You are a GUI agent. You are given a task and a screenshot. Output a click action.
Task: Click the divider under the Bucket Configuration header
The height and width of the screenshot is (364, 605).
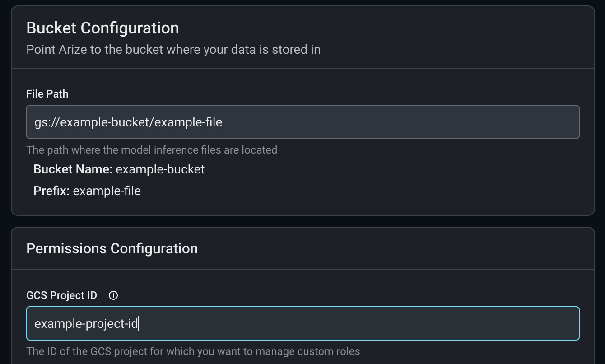pyautogui.click(x=302, y=68)
